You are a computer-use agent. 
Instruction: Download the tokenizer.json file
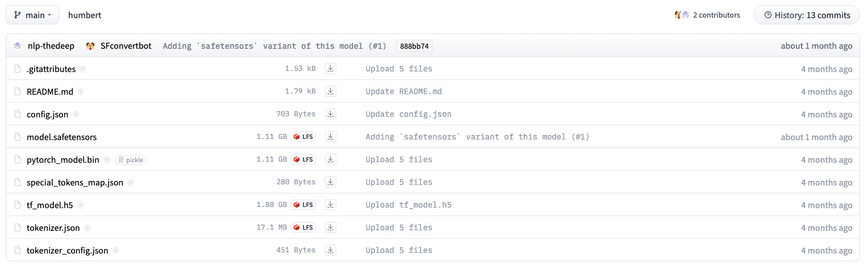(331, 227)
